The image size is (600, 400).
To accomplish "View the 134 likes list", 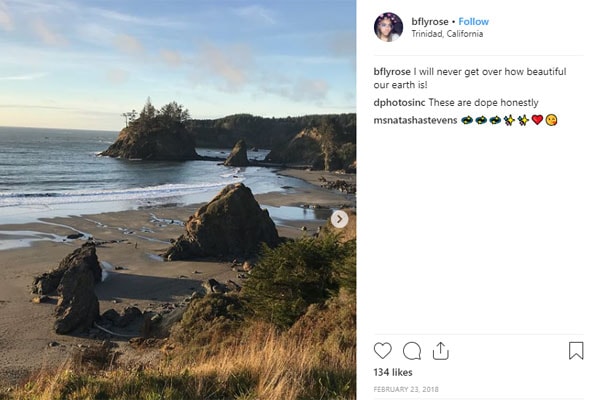I will 391,372.
